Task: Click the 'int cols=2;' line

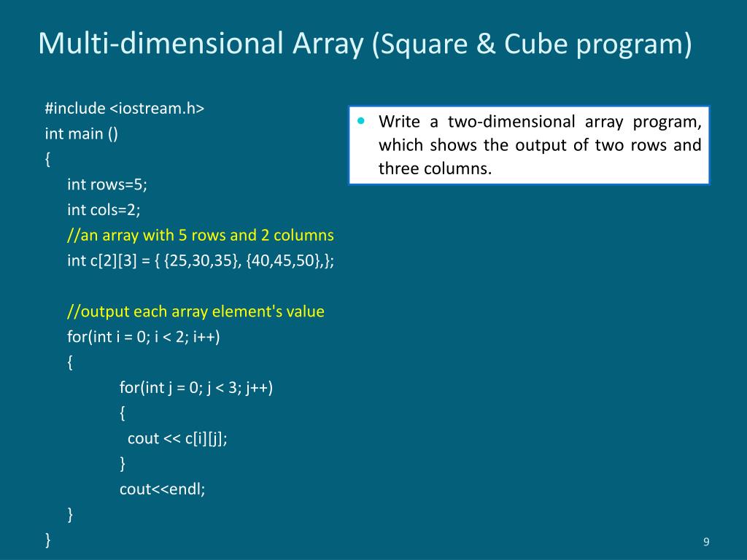Action: pos(104,209)
